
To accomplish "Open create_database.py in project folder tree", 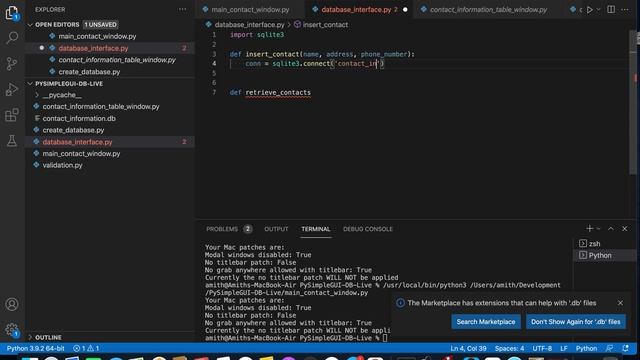I will click(x=110, y=130).
